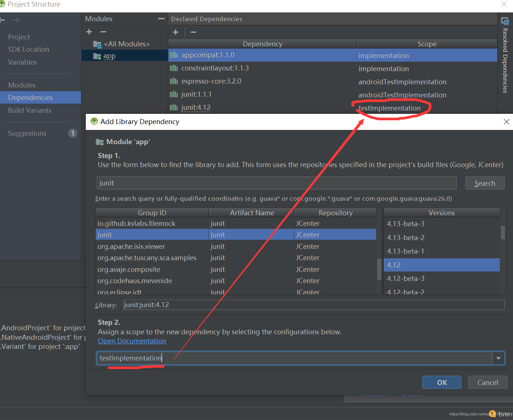
Task: Select the junit group ID row
Action: [236, 235]
